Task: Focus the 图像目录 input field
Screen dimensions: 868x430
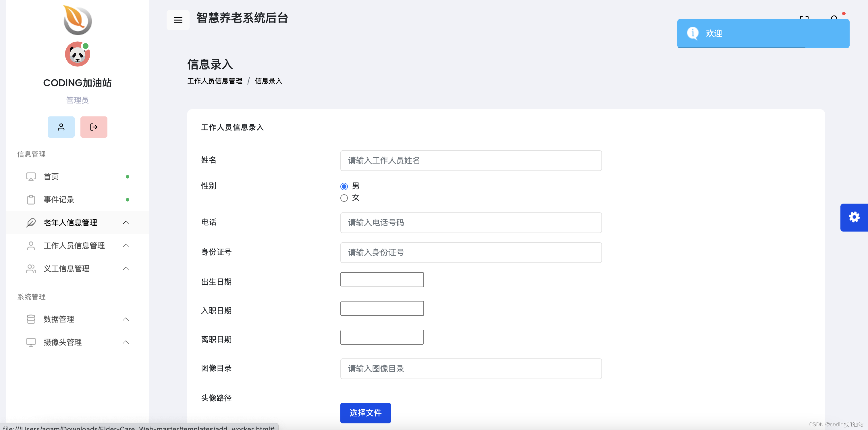Action: 471,368
